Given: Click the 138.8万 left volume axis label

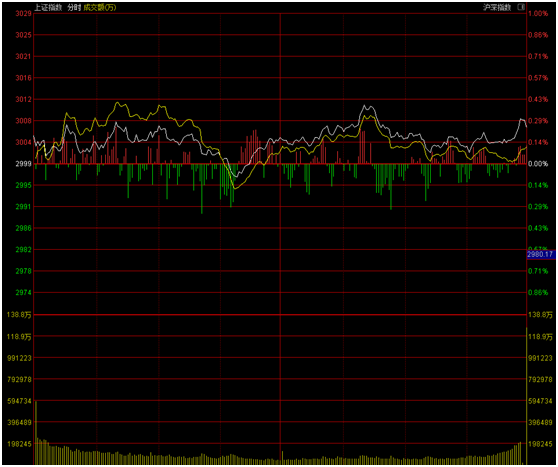Looking at the screenshot, I should (19, 315).
